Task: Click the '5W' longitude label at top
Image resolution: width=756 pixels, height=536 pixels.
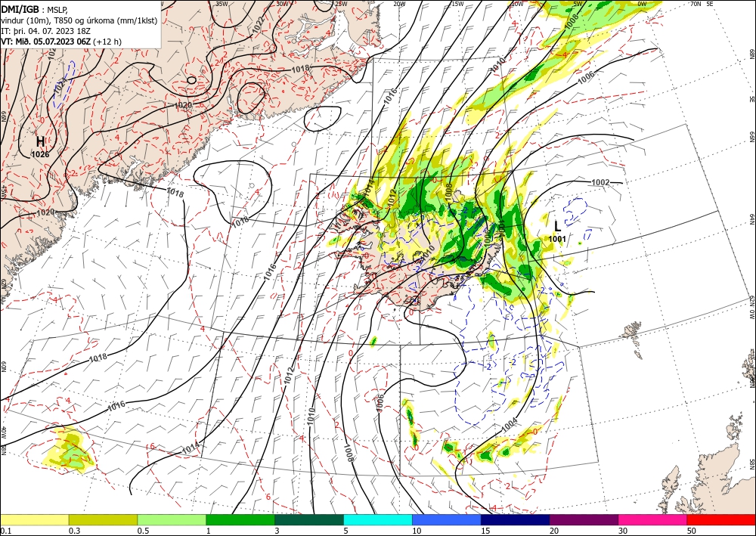Action: pos(578,4)
